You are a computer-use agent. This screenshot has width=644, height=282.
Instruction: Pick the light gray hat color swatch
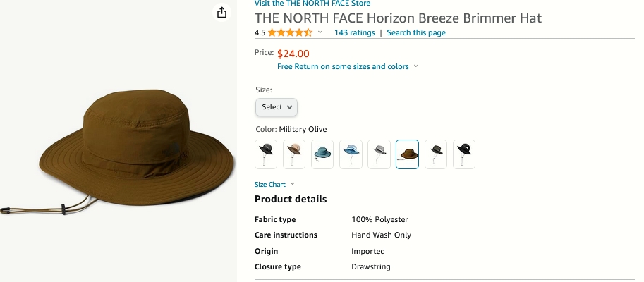pyautogui.click(x=379, y=154)
